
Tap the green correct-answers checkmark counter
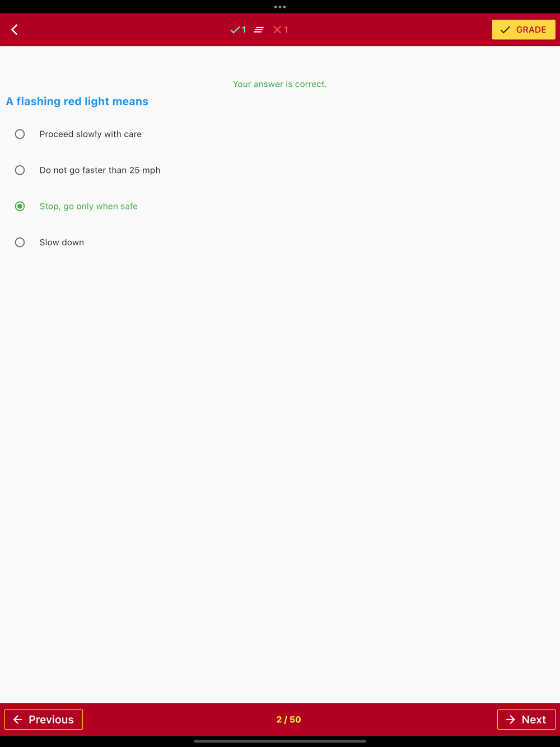[x=238, y=30]
